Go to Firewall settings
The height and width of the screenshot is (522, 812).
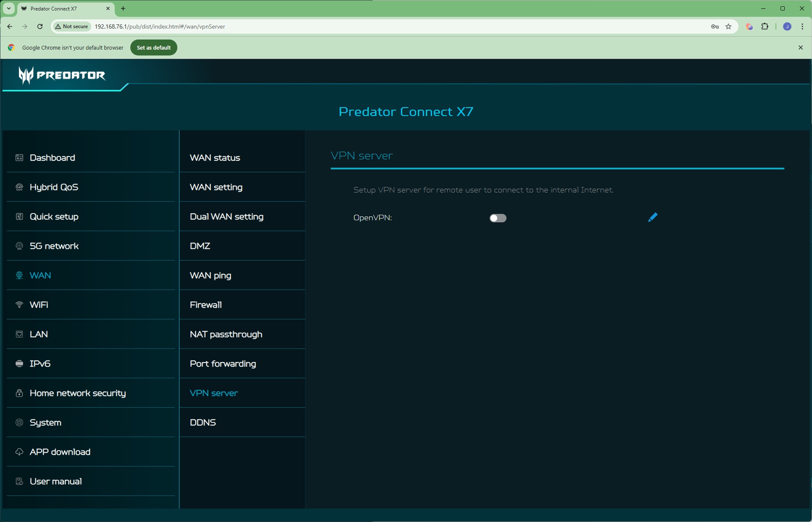pyautogui.click(x=206, y=305)
